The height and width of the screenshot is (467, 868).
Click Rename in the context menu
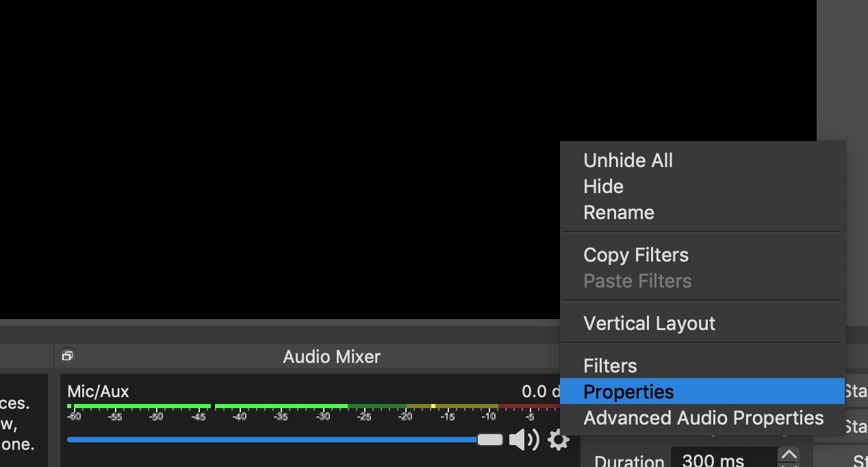(618, 212)
